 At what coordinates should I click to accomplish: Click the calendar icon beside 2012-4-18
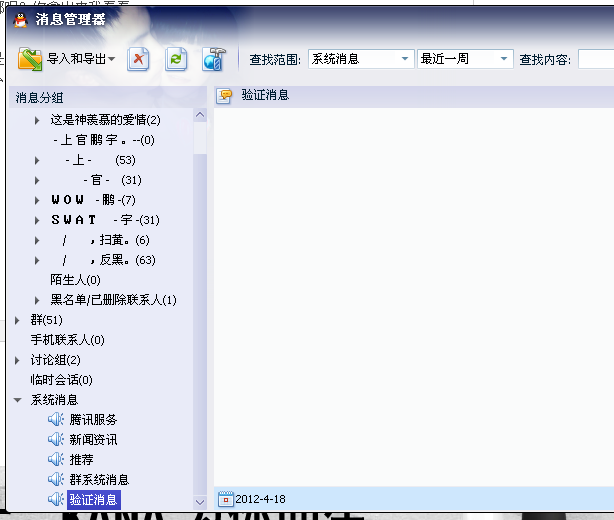[225, 499]
